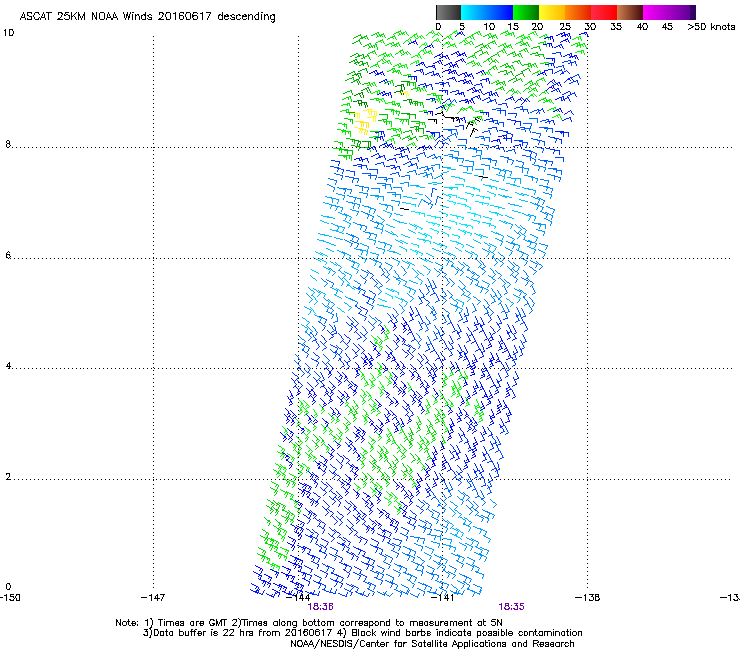This screenshot has width=740, height=650.
Task: Click the latitude axis label '0'
Action: [x=8, y=587]
